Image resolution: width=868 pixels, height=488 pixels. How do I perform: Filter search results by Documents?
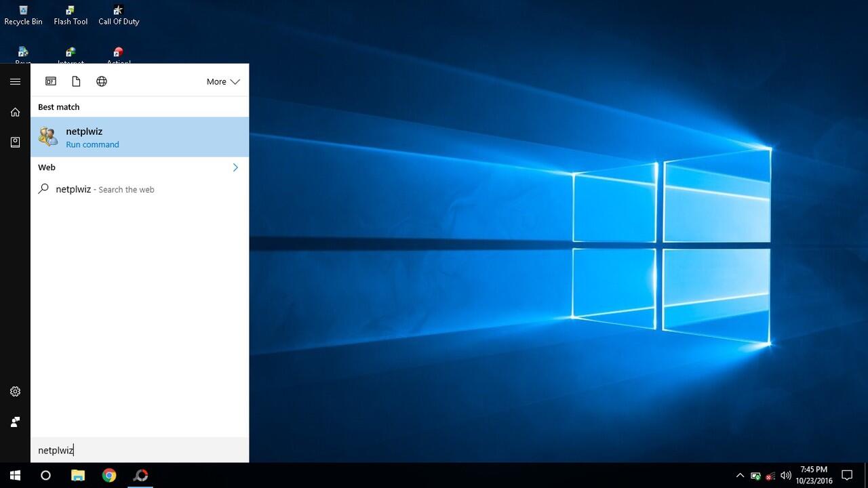[76, 81]
